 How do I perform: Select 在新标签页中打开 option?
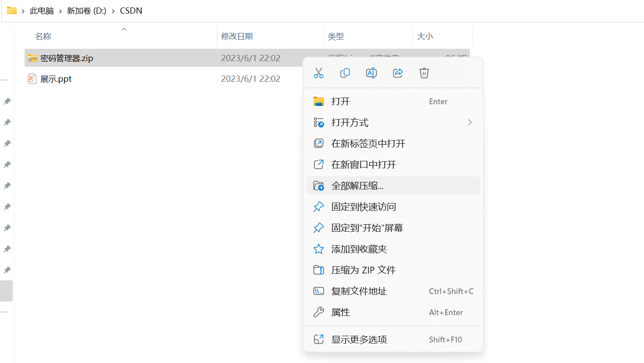(393, 144)
